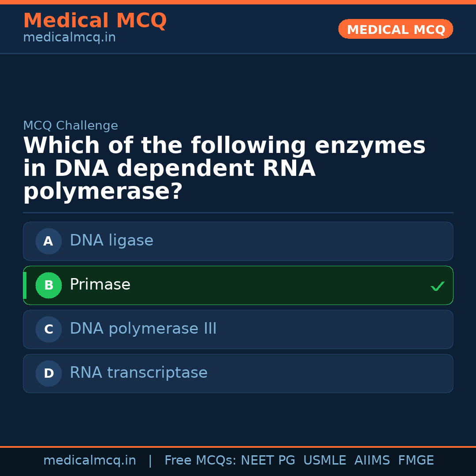Click the letter D option badge
The height and width of the screenshot is (476, 476).
coord(48,373)
